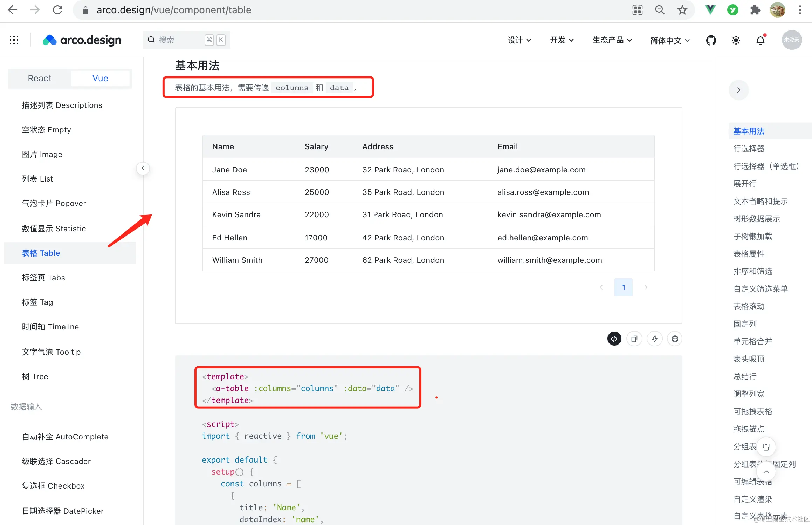The width and height of the screenshot is (812, 525).
Task: Bookmark this page with star icon
Action: coord(682,10)
